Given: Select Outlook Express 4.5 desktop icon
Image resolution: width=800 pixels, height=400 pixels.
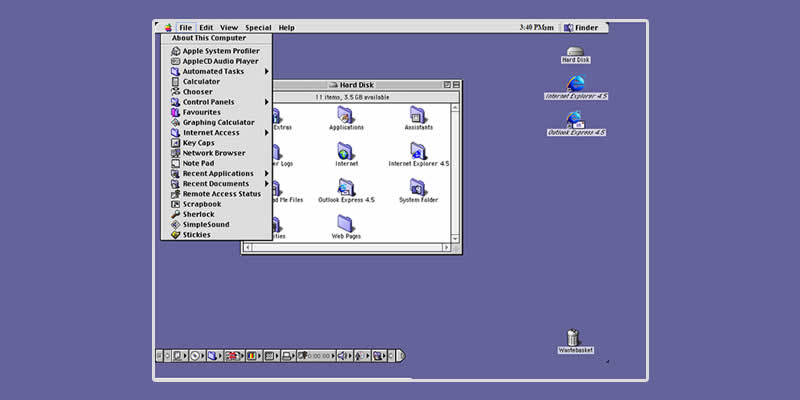Looking at the screenshot, I should click(x=576, y=124).
